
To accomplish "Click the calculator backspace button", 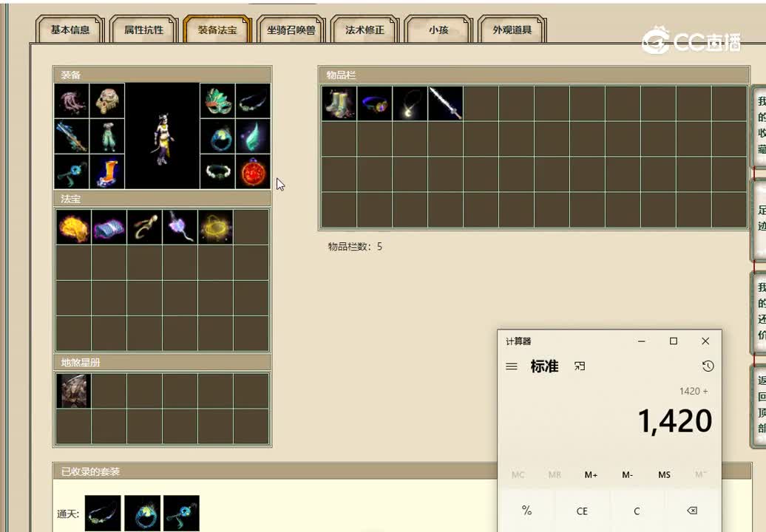I will click(692, 511).
